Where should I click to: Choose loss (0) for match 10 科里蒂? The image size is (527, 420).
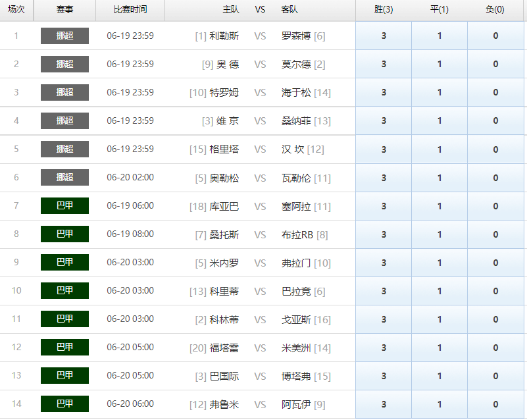495,291
